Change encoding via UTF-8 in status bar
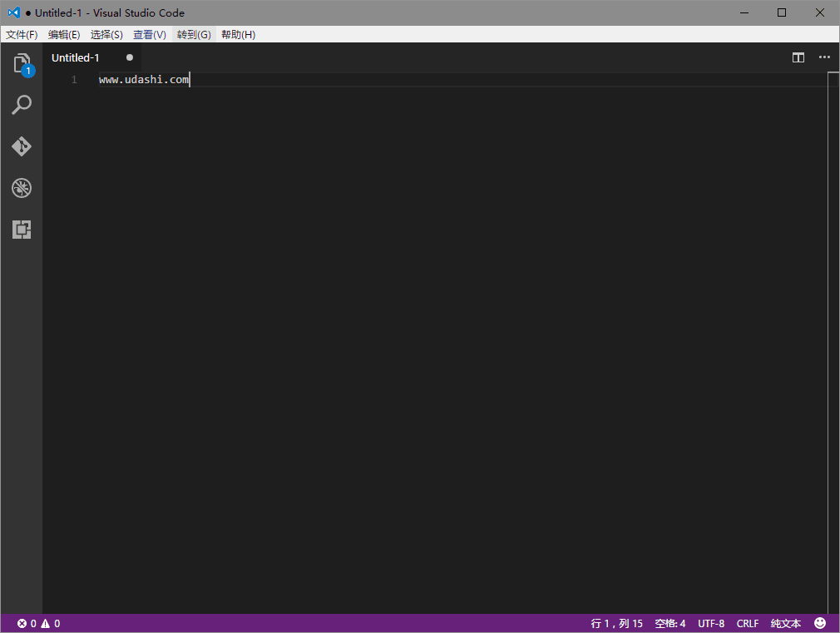The width and height of the screenshot is (840, 633). 711,623
